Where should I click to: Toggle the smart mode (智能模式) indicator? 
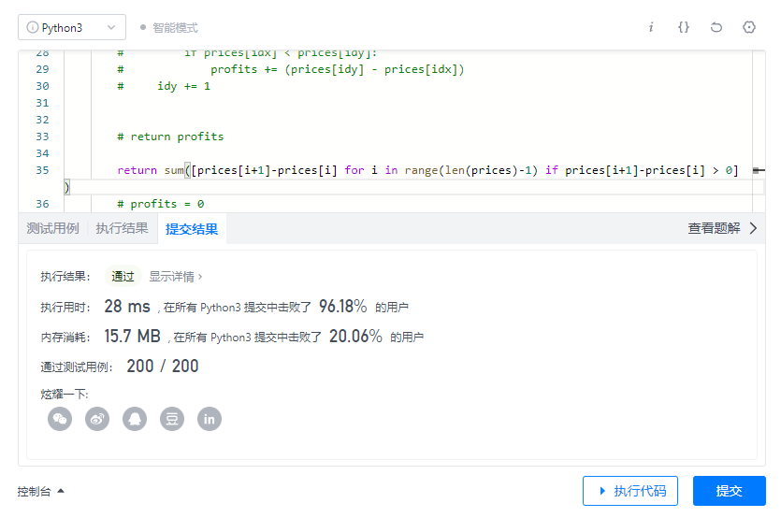169,28
